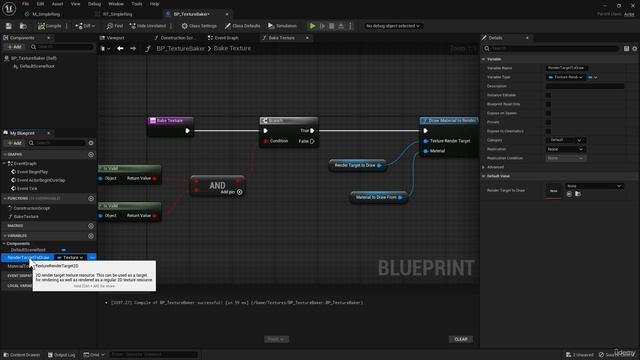Add new macro with MACROS plus icon
Viewport: 640px width, 360px height.
click(x=91, y=226)
